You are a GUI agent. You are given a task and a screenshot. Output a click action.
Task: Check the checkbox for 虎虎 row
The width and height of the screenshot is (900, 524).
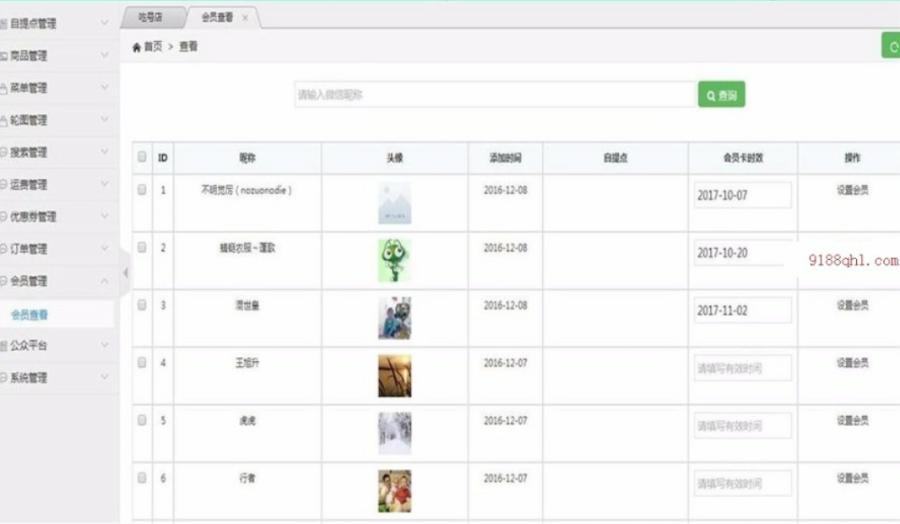pyautogui.click(x=142, y=420)
